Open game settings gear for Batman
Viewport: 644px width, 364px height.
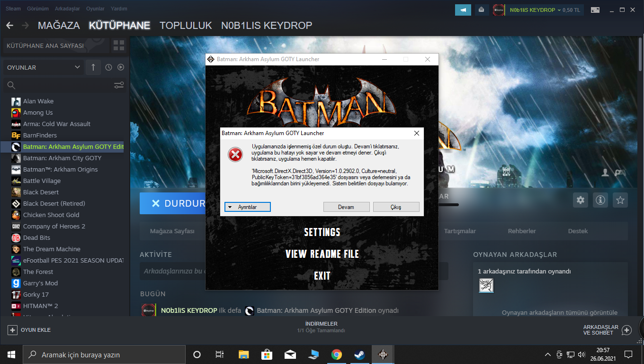point(581,200)
